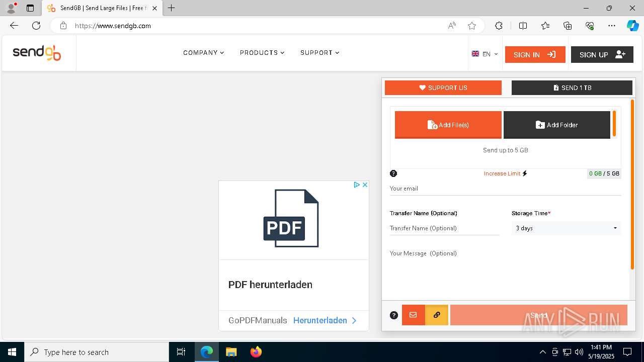Viewport: 644px width, 362px height.
Task: Click the Transfer Name input field
Action: coord(444,228)
